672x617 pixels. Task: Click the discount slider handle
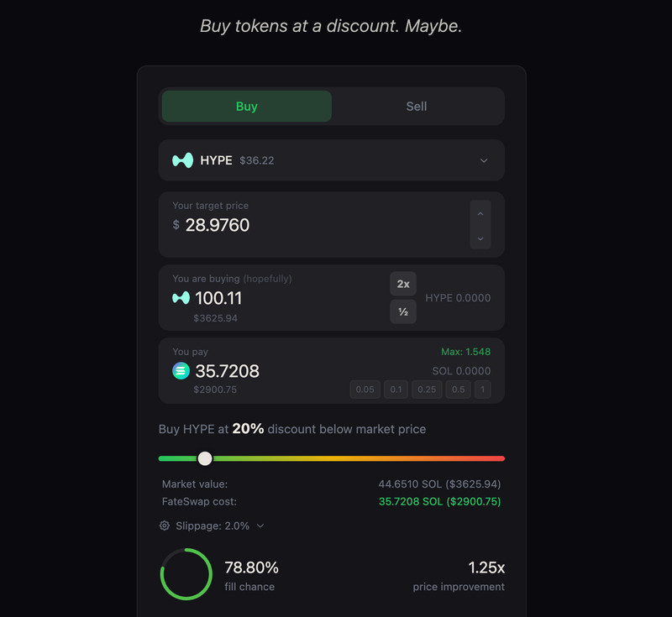(205, 458)
